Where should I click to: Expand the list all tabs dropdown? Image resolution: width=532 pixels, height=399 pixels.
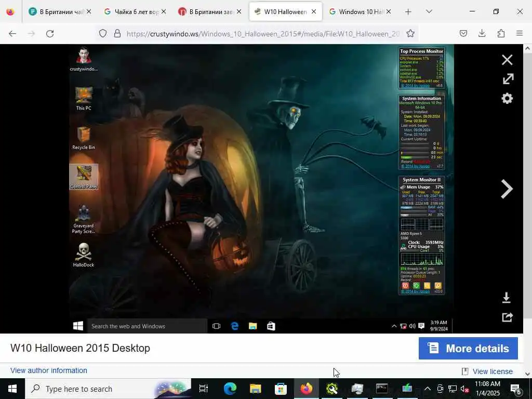429,11
